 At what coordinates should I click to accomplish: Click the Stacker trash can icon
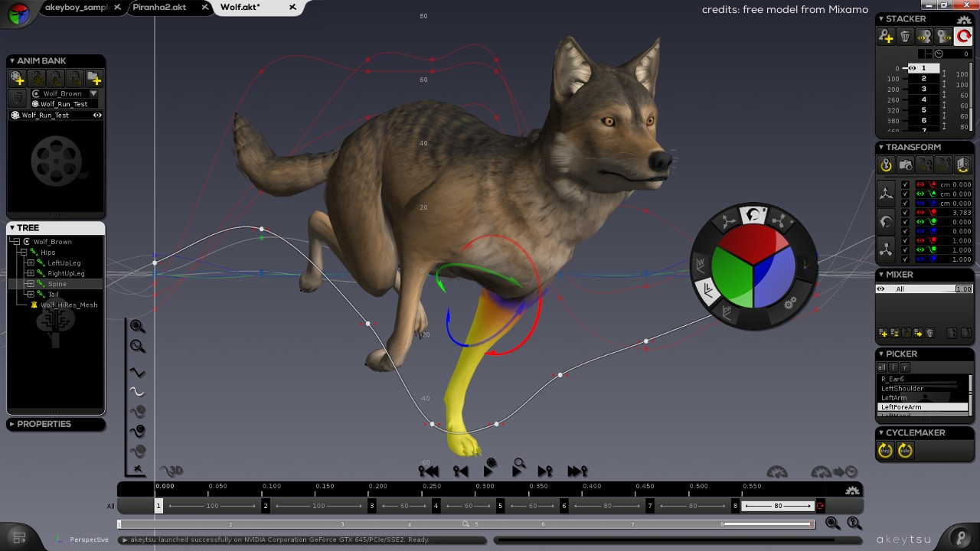coord(905,36)
